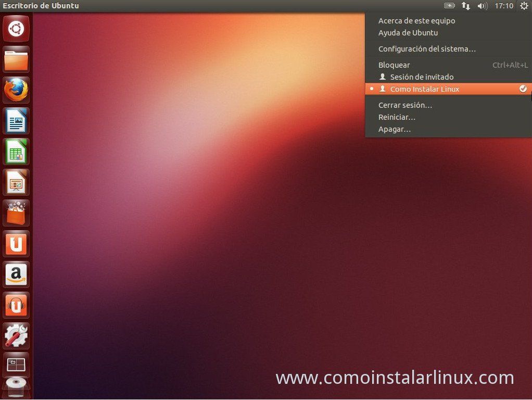Open the sound volume indicator
This screenshot has height=400, width=532.
[x=482, y=6]
